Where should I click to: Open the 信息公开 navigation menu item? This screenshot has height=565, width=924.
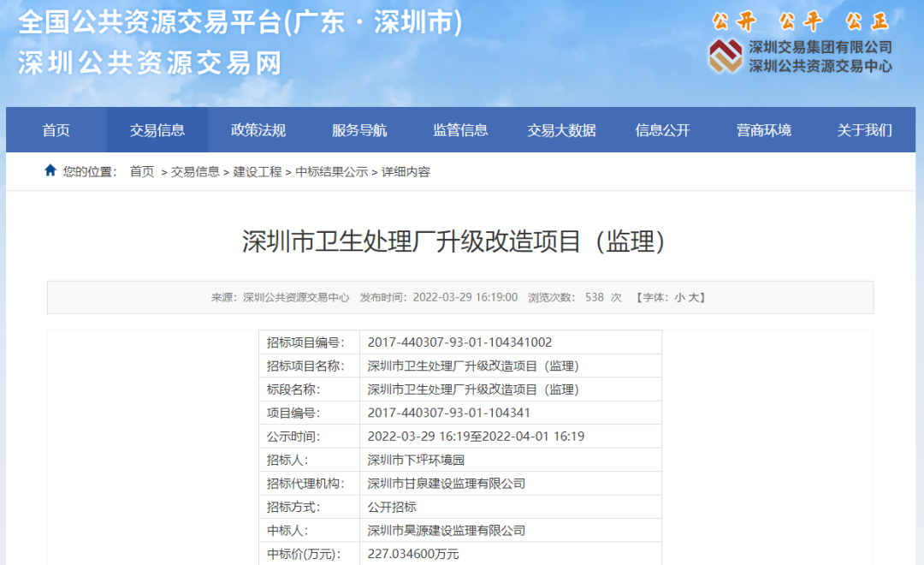click(662, 130)
